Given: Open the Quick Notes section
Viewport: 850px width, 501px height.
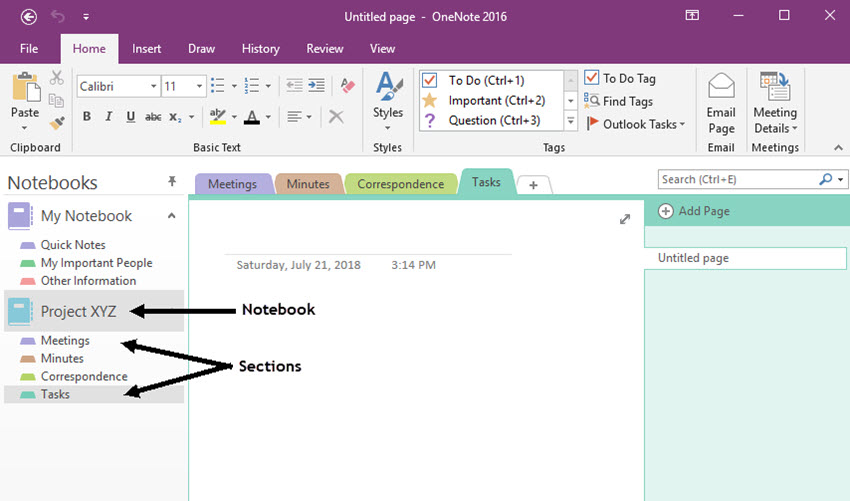Looking at the screenshot, I should 73,245.
